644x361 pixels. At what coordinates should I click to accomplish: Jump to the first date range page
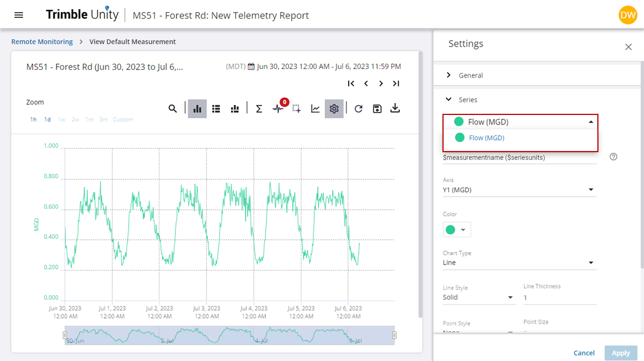351,83
